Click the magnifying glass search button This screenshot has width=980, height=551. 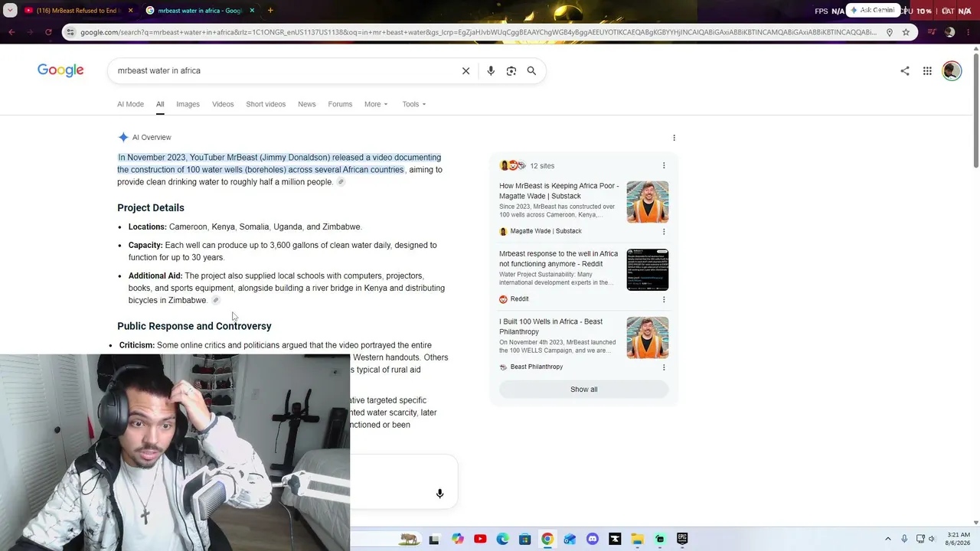[531, 70]
